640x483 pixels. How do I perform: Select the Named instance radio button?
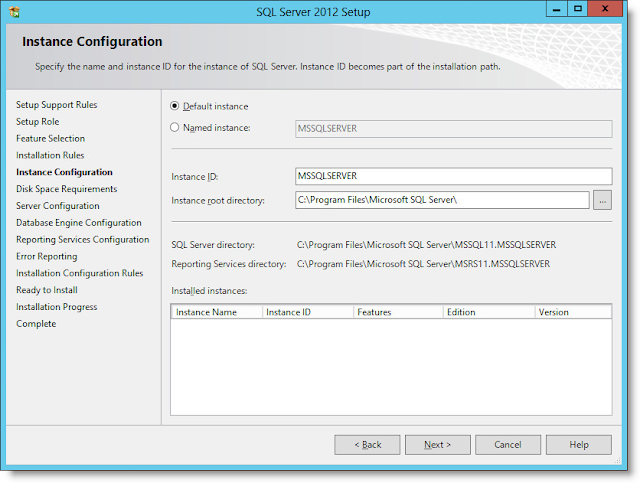click(174, 127)
